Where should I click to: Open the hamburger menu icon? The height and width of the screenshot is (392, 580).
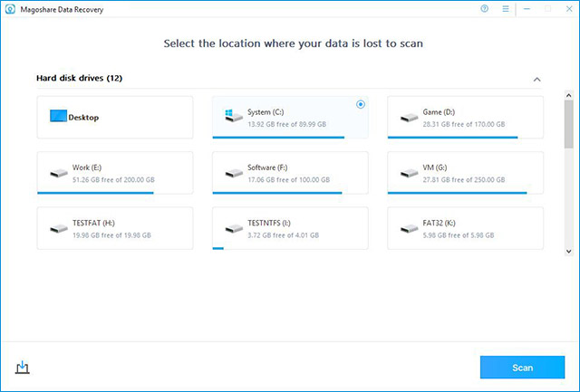tap(506, 9)
